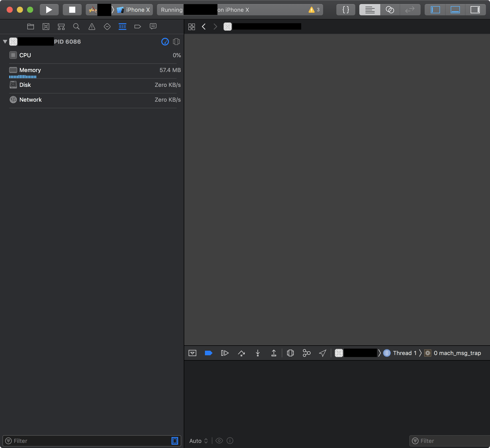The height and width of the screenshot is (448, 490).
Task: Toggle the debug area panel visibility
Action: coord(456,10)
